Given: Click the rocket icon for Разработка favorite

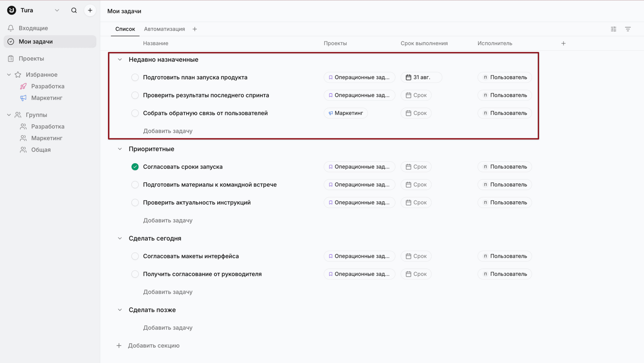Looking at the screenshot, I should click(23, 86).
